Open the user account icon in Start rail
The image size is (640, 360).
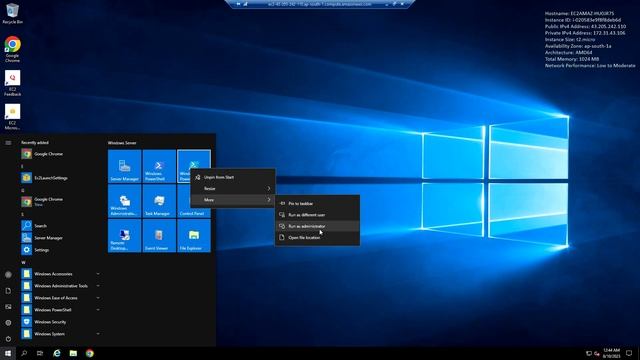[8, 275]
